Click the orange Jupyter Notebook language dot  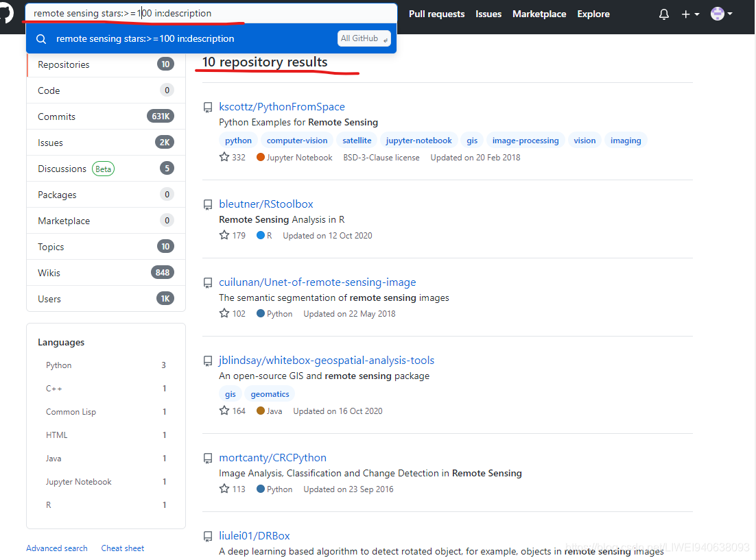(x=261, y=157)
